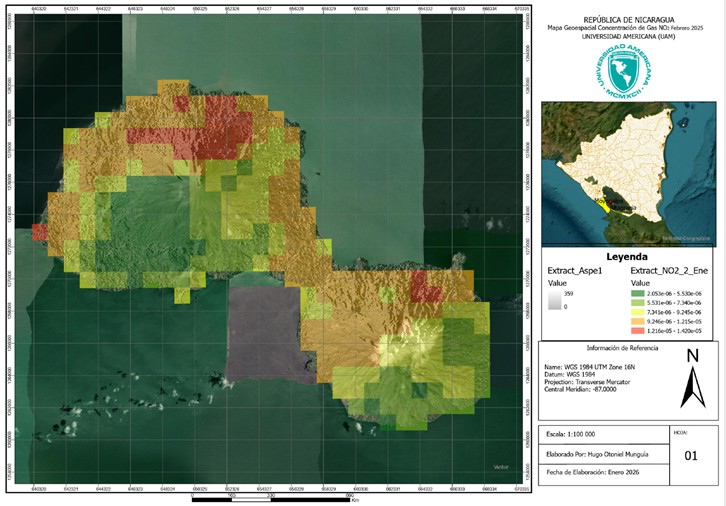Click the grayscale Extract_Aspe1 gradient ramp

[554, 300]
